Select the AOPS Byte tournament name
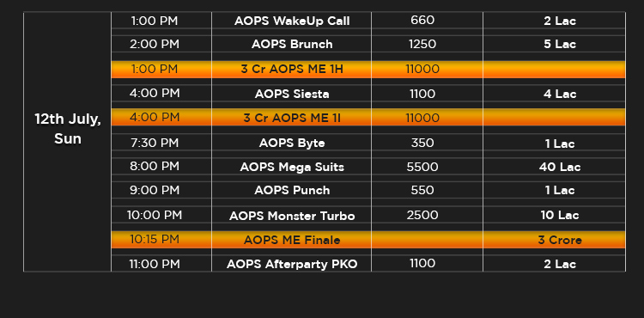 (x=292, y=143)
